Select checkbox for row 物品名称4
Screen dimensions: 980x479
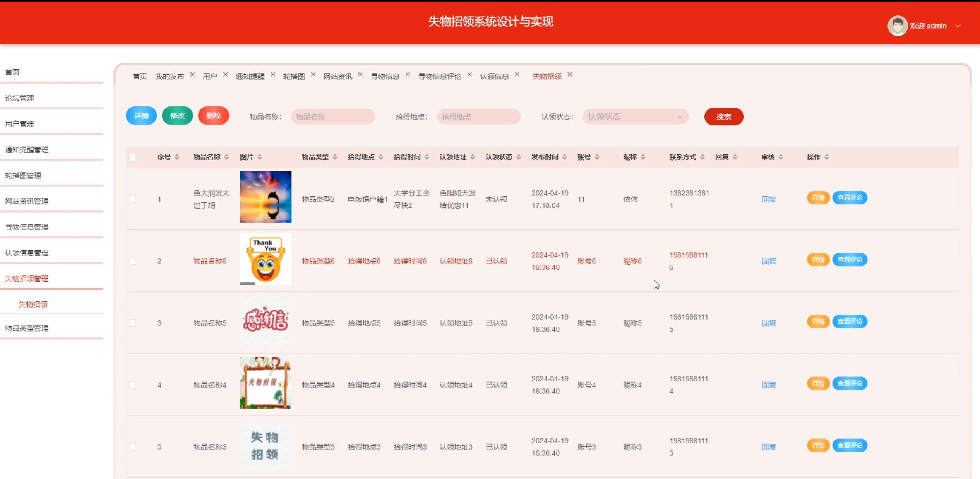[133, 385]
